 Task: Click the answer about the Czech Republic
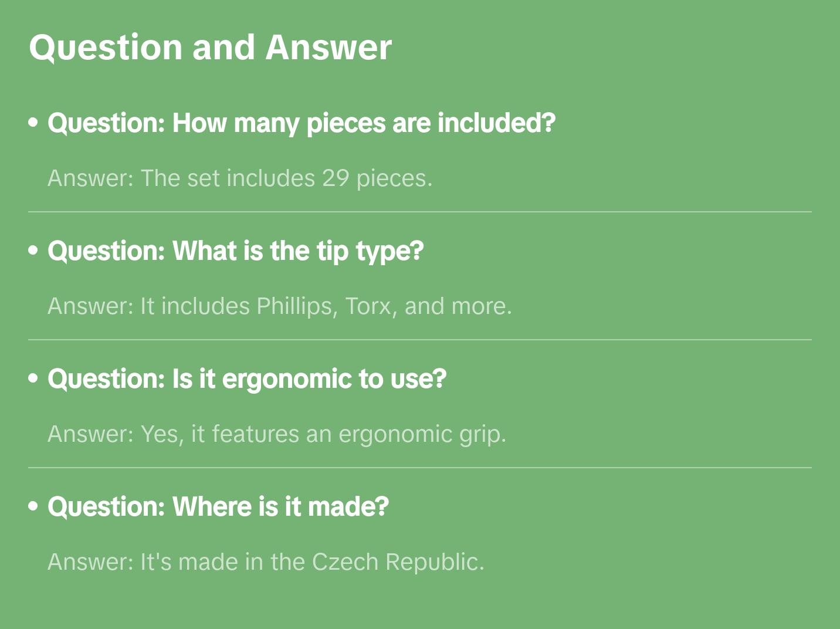(x=266, y=562)
